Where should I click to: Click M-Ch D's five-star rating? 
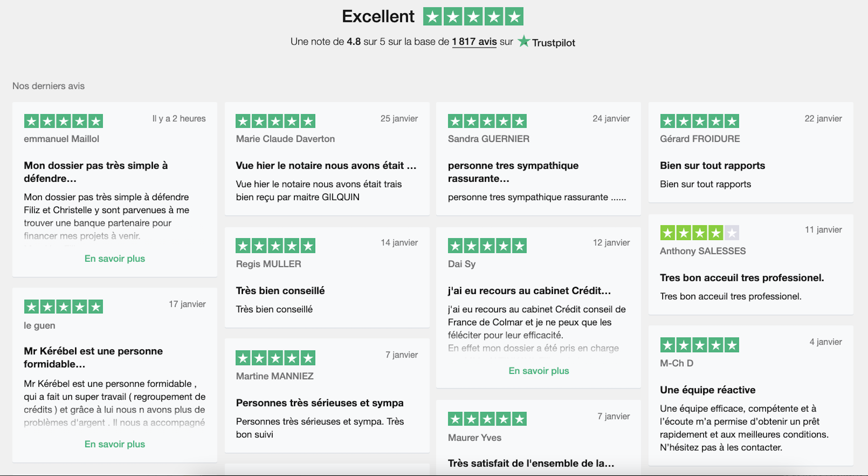click(700, 345)
